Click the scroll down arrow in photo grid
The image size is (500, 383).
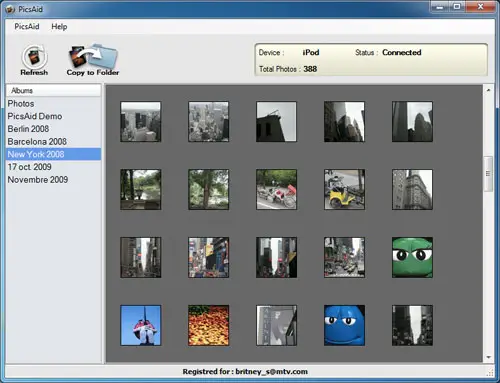click(x=488, y=357)
